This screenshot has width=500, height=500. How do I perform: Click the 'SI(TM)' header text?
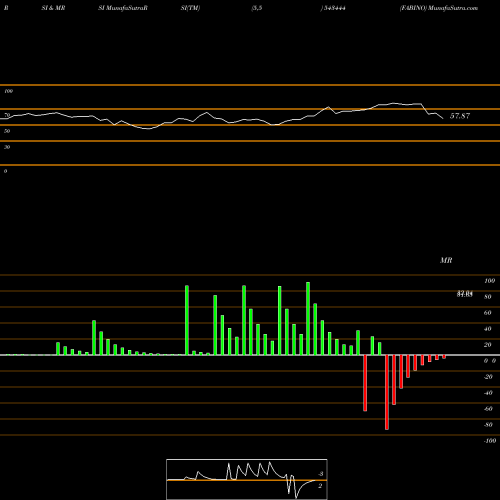(x=190, y=8)
